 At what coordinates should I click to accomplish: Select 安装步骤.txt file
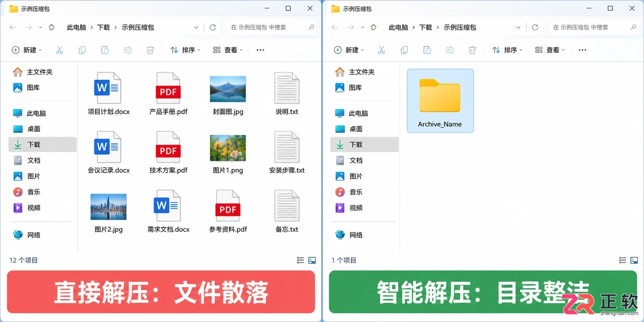point(287,153)
